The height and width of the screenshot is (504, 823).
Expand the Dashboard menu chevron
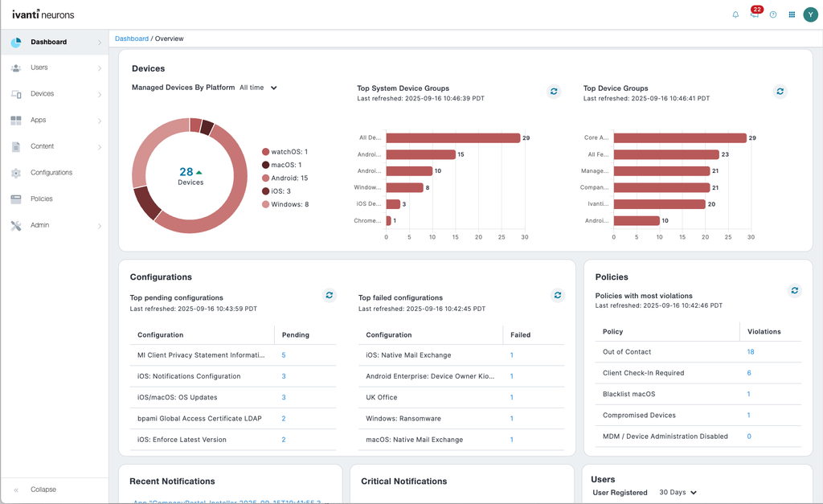click(99, 43)
